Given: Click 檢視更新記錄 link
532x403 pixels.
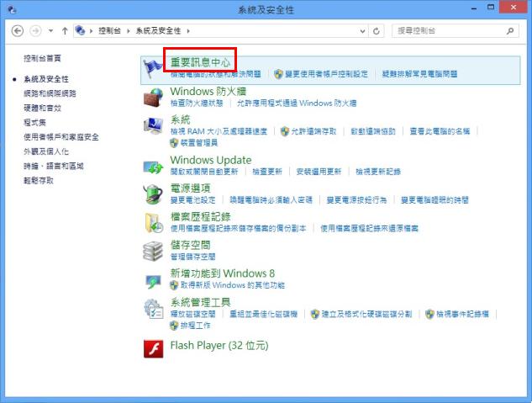Looking at the screenshot, I should coord(378,172).
